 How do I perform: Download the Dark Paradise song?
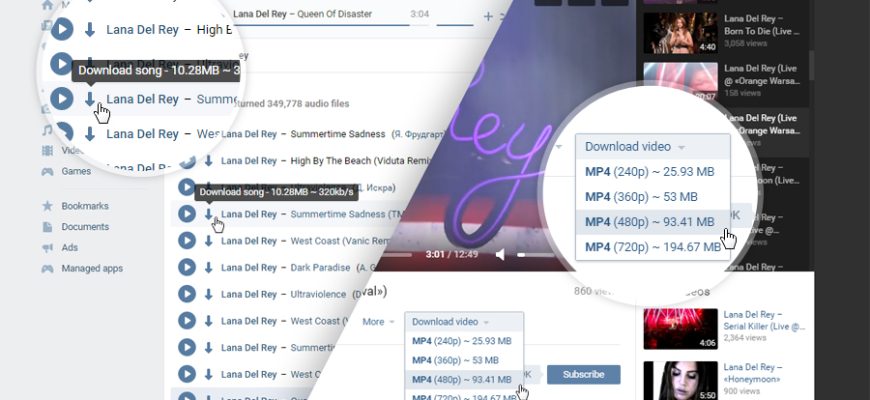[209, 267]
